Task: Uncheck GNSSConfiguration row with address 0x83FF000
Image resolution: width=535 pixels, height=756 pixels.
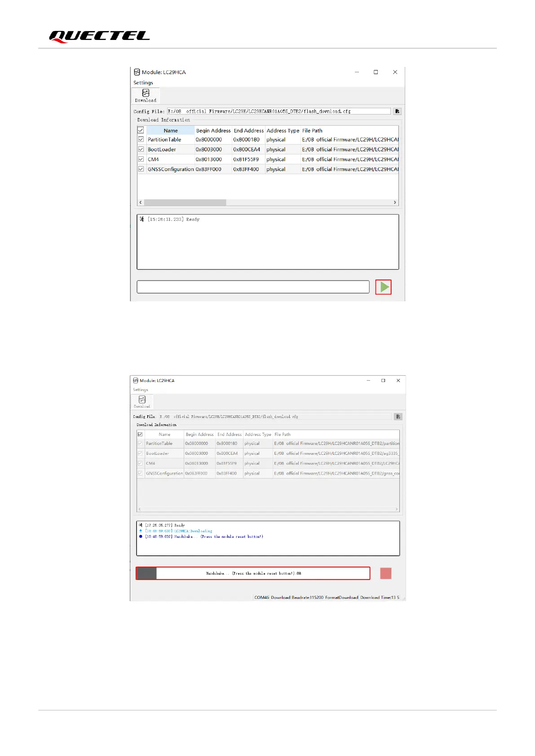Action: click(141, 169)
